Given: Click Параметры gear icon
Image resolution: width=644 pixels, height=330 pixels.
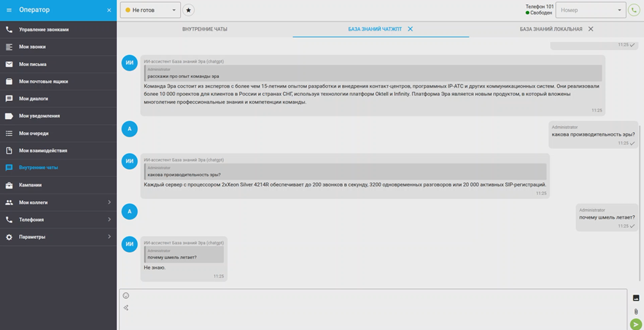Looking at the screenshot, I should [x=9, y=237].
